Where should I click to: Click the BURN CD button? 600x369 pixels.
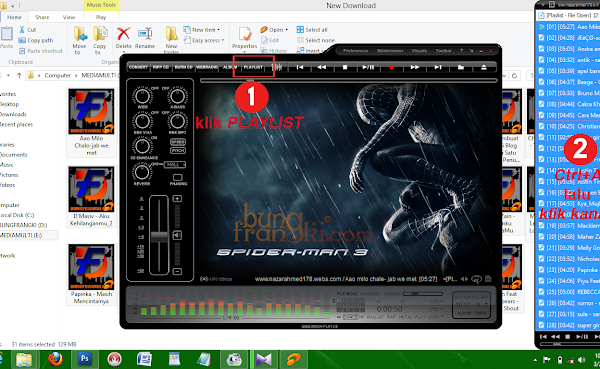(184, 67)
